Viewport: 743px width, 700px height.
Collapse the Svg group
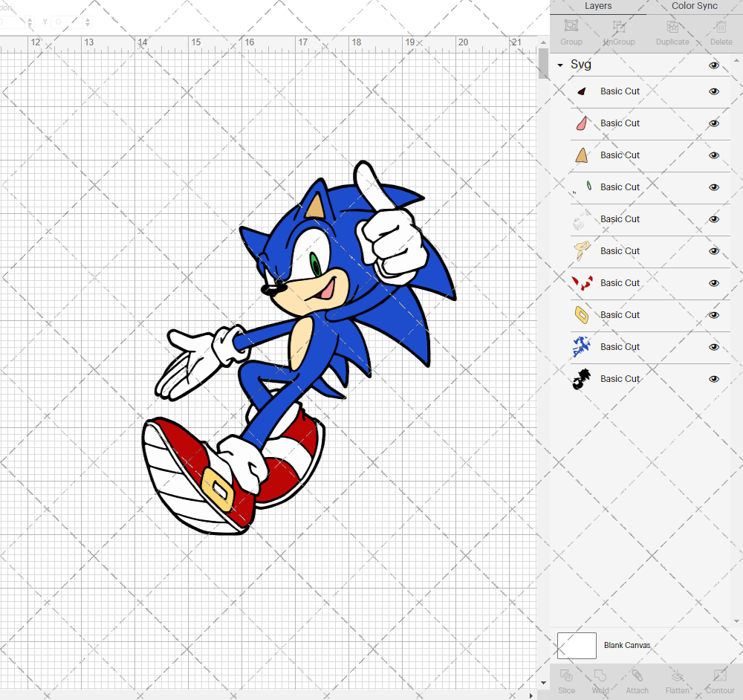559,65
